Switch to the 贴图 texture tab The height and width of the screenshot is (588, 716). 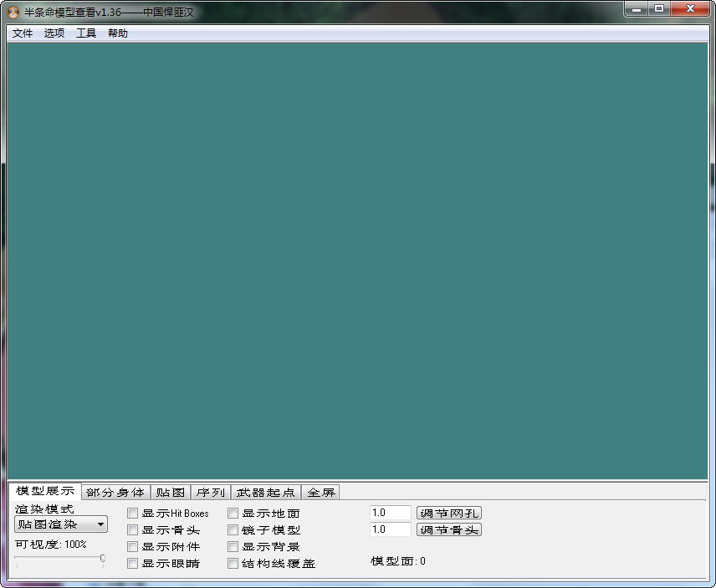170,492
